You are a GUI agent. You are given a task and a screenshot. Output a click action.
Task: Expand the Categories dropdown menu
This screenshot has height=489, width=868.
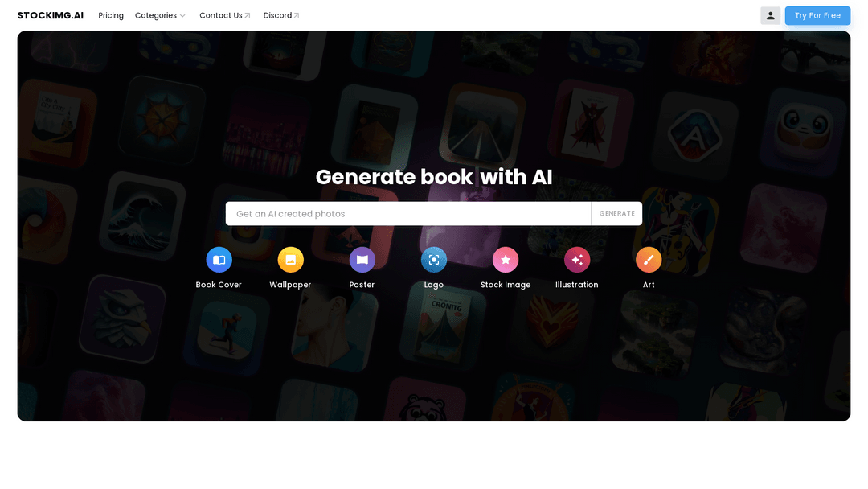coord(160,15)
